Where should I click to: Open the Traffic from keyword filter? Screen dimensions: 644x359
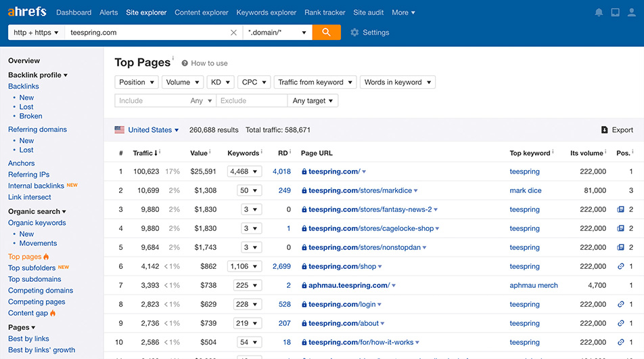[x=315, y=82]
